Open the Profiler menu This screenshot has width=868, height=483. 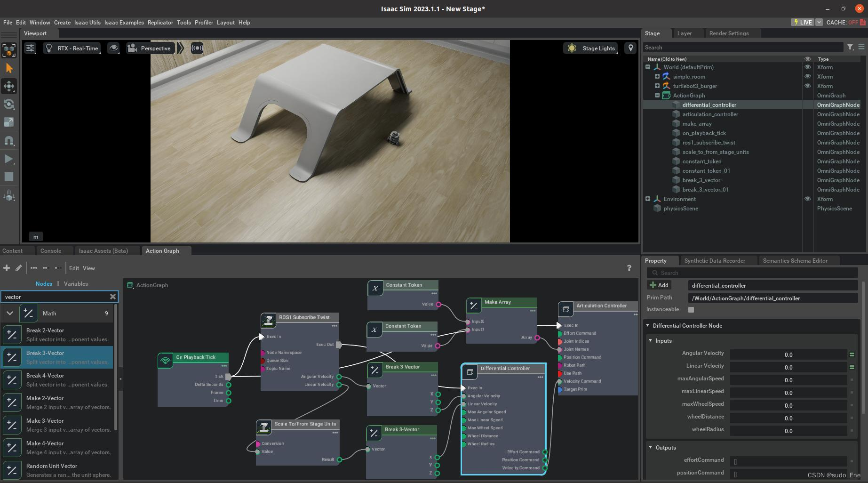[204, 23]
